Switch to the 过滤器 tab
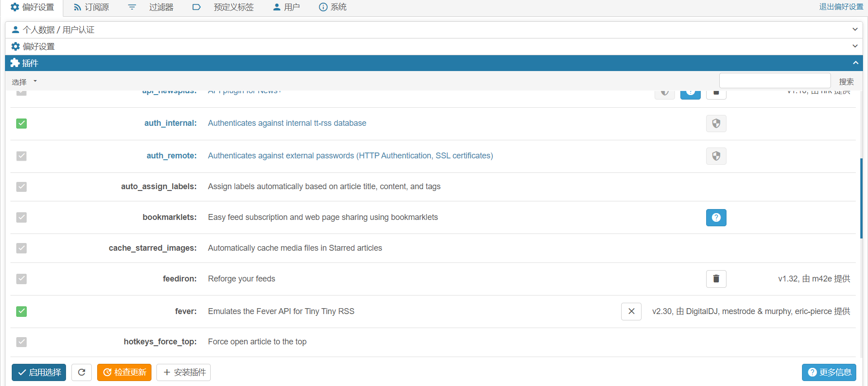This screenshot has width=868, height=386. click(x=151, y=7)
